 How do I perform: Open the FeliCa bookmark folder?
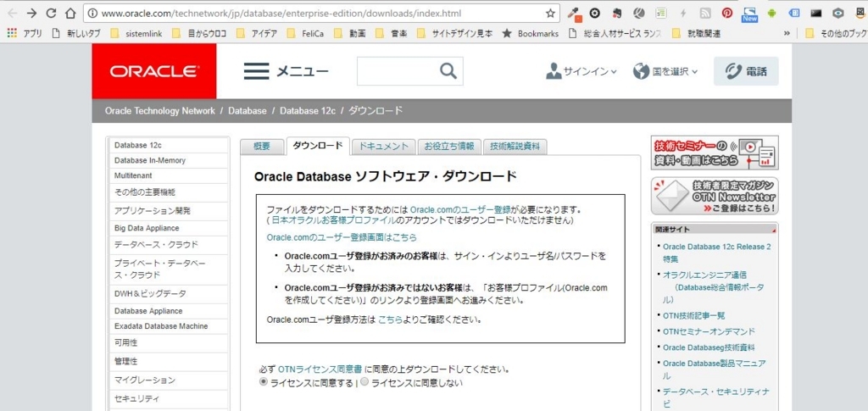[306, 34]
